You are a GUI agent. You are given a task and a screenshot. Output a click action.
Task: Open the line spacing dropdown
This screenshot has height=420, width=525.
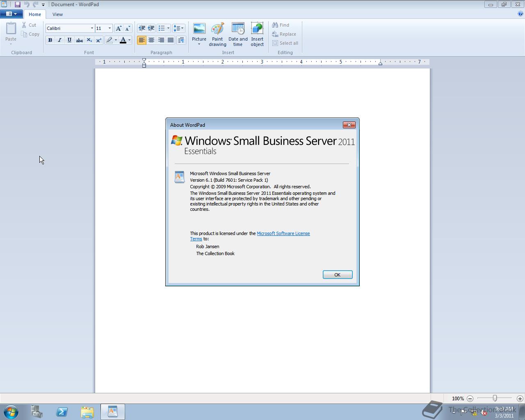[x=178, y=28]
